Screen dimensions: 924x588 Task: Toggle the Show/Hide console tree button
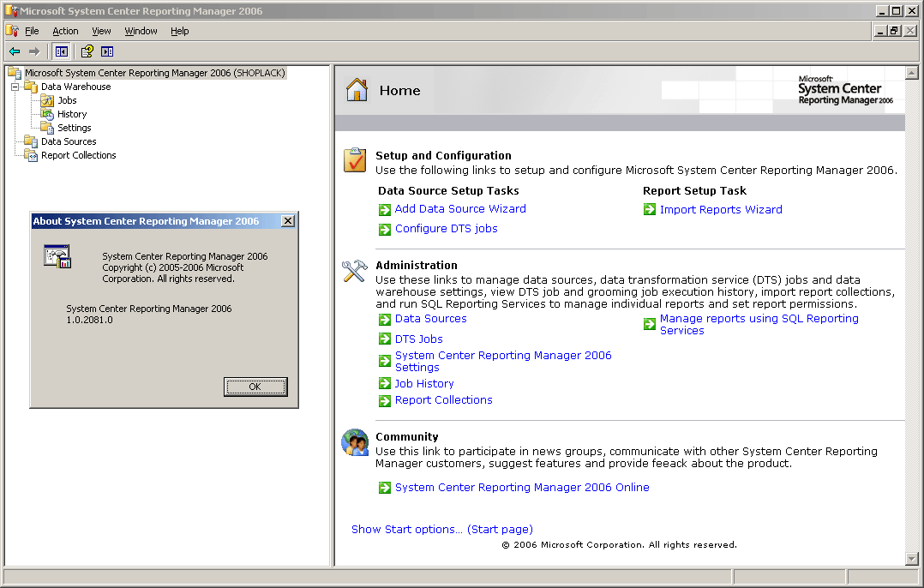(61, 51)
